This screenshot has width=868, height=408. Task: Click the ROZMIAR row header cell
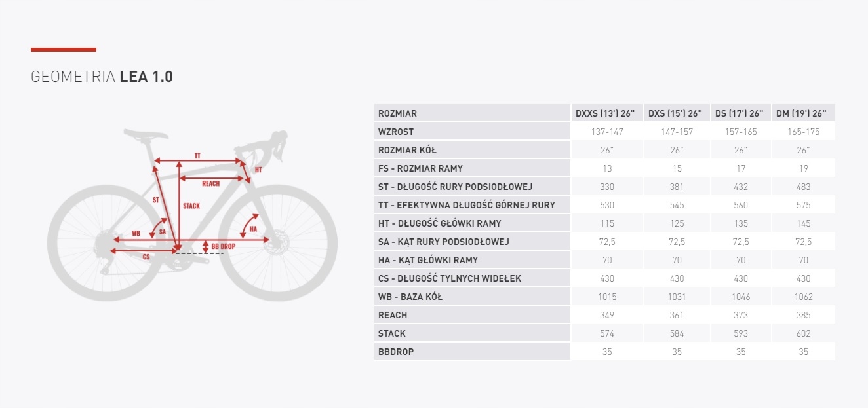[x=397, y=113]
